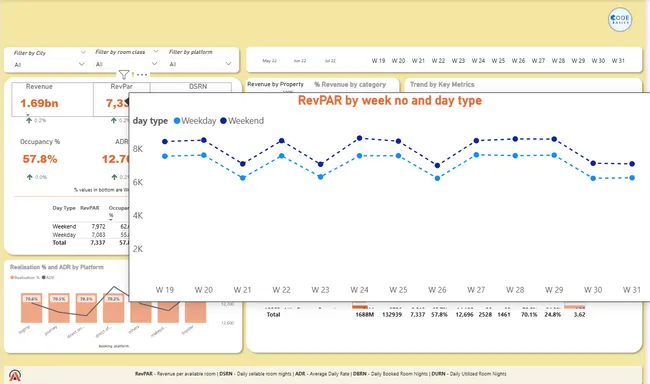Click the Weekday data point at W 27
Image resolution: width=650 pixels, height=384 pixels.
pyautogui.click(x=476, y=155)
